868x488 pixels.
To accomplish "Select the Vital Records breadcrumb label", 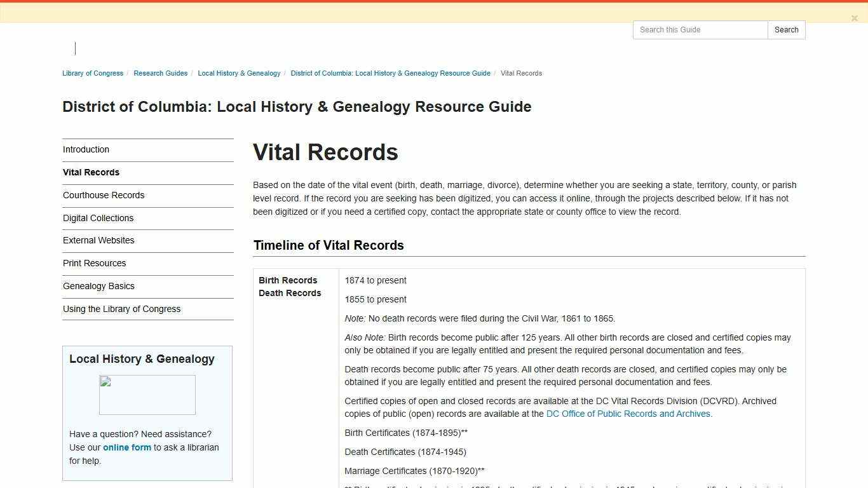I will pyautogui.click(x=521, y=73).
